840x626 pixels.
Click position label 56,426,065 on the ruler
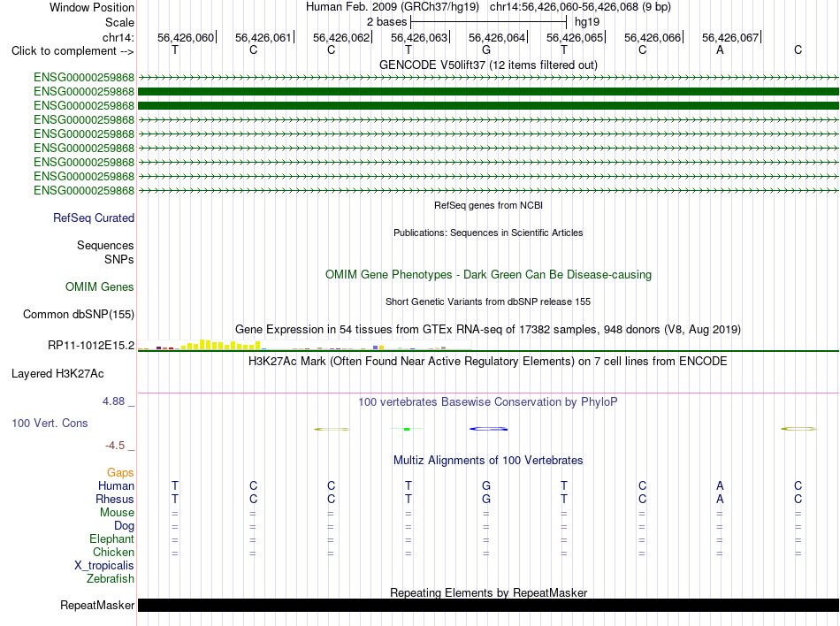pyautogui.click(x=574, y=37)
